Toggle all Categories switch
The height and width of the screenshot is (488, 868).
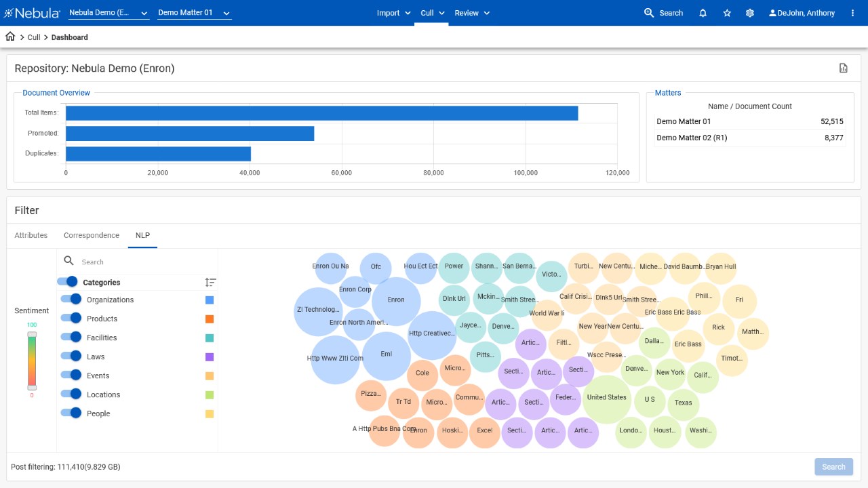tap(67, 282)
